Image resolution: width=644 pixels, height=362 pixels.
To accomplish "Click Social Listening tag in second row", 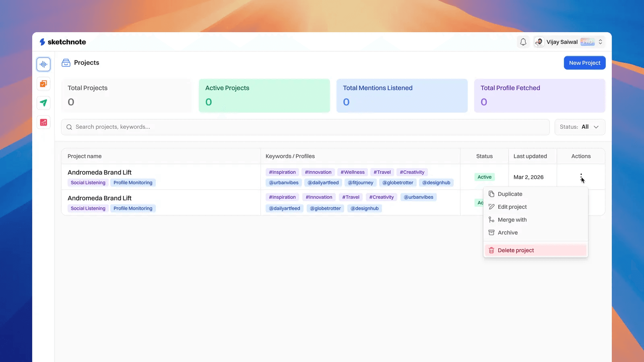I will pyautogui.click(x=88, y=208).
